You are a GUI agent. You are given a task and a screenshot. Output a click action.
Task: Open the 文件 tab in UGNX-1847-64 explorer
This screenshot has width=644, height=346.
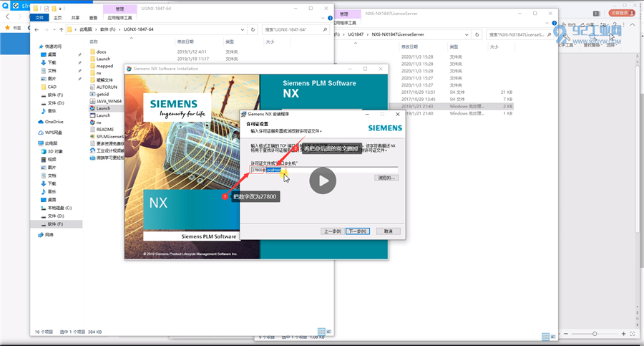[x=39, y=18]
